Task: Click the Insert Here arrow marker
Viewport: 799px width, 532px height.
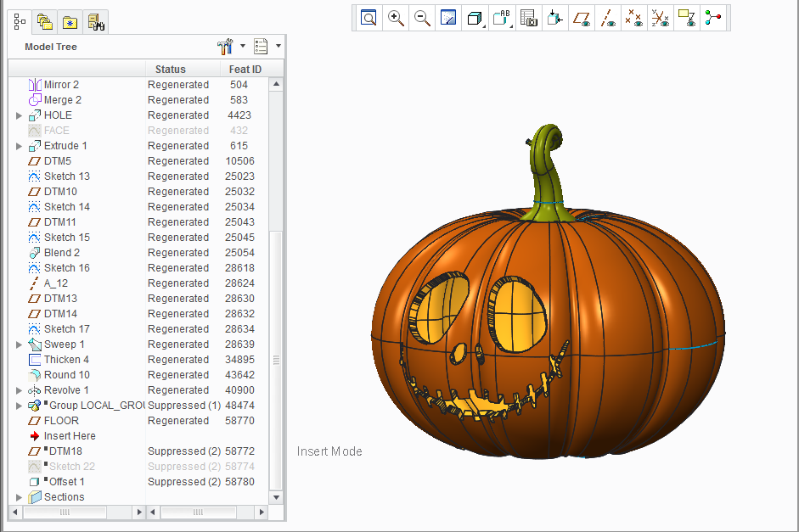Action: (x=35, y=436)
